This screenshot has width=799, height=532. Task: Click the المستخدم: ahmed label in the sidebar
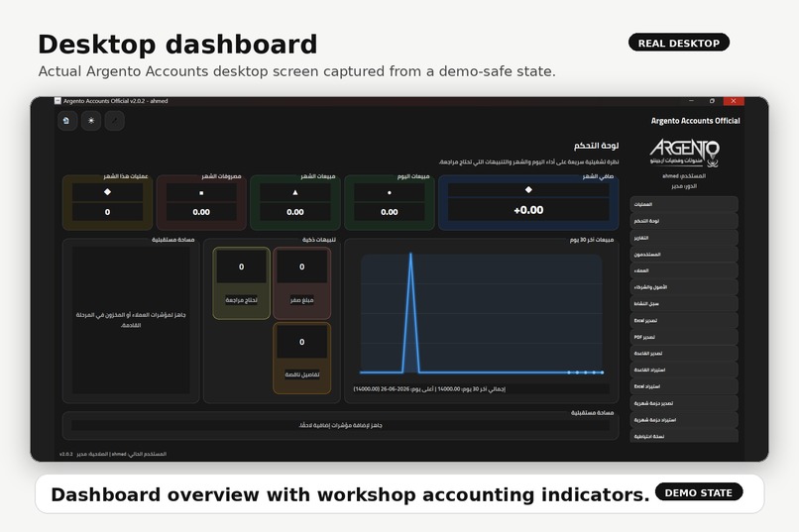tap(684, 176)
